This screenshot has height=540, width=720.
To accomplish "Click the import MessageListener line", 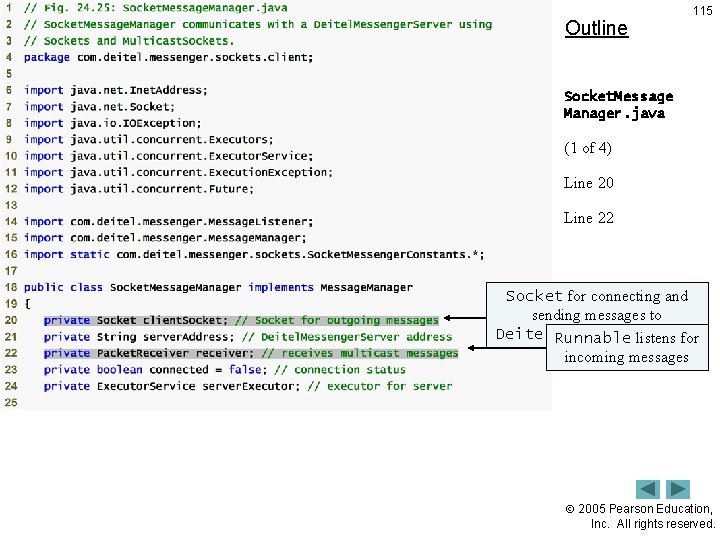I will coord(169,221).
